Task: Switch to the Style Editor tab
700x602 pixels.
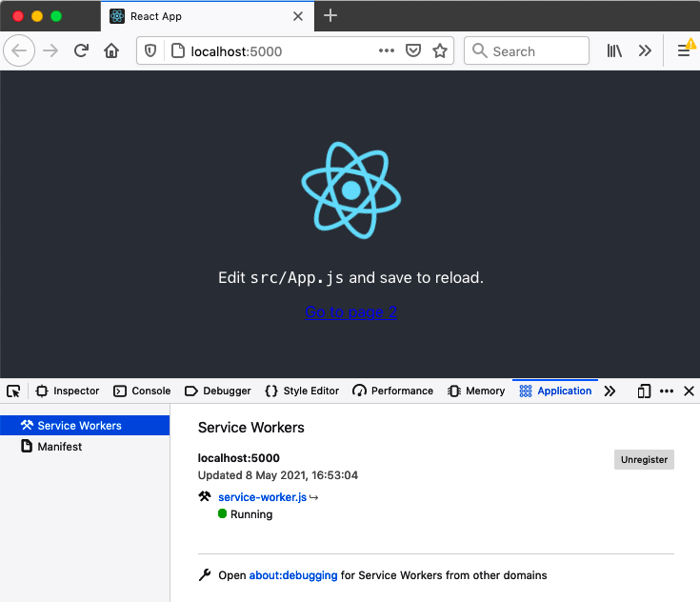Action: tap(302, 391)
